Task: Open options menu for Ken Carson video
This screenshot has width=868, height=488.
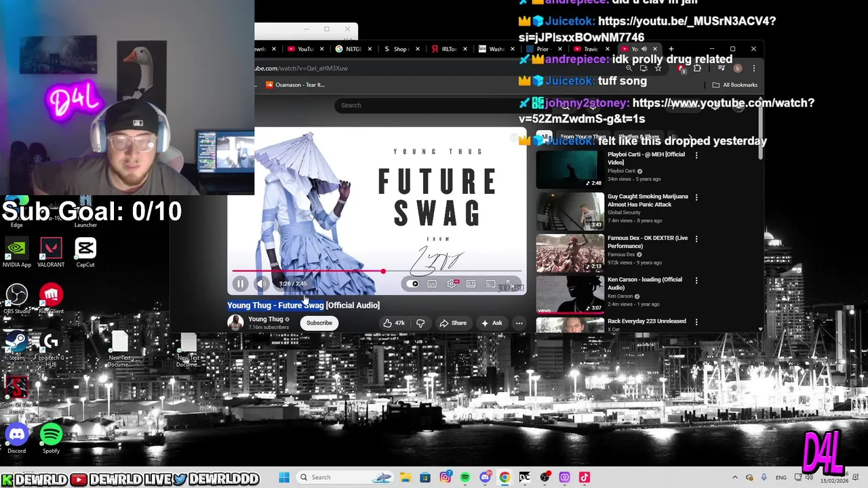Action: point(696,280)
